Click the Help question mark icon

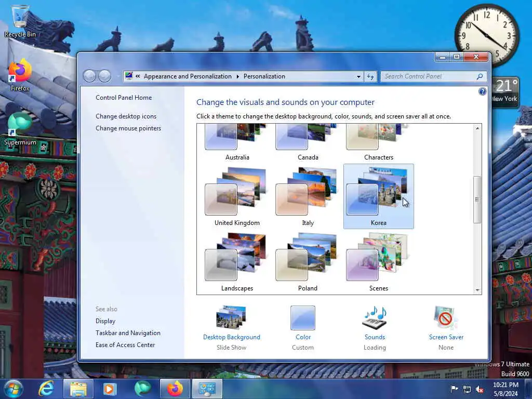coord(482,91)
